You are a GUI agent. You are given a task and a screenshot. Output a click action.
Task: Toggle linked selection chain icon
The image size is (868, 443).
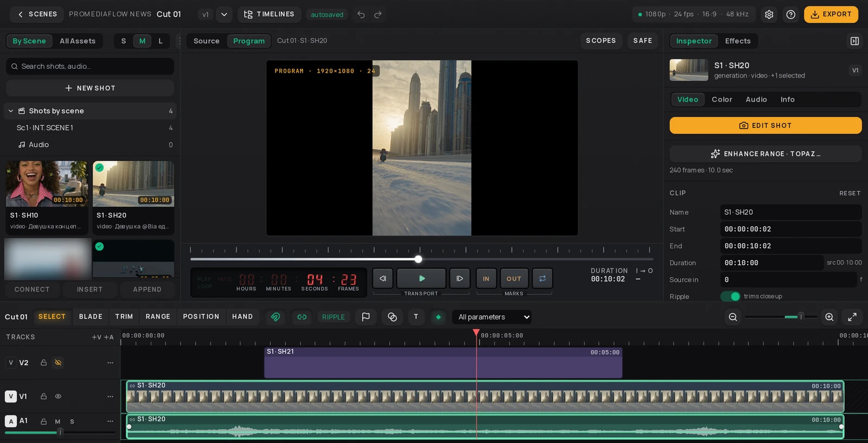tap(302, 317)
